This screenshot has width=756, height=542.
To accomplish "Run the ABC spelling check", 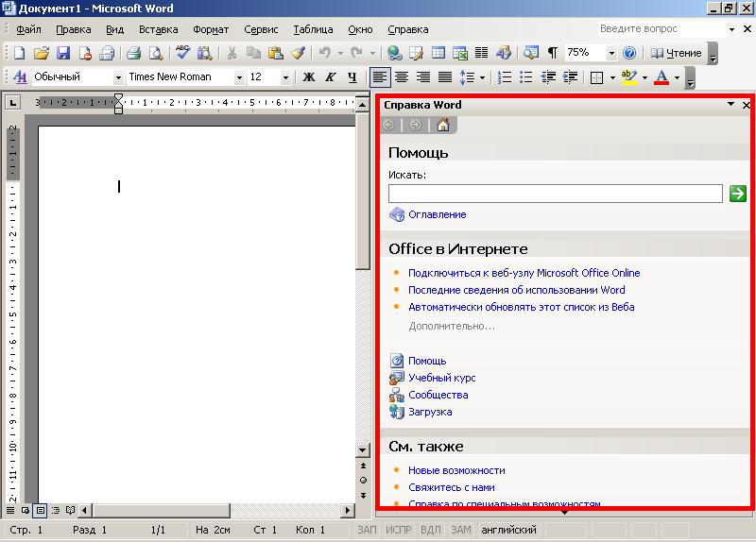I will point(182,52).
